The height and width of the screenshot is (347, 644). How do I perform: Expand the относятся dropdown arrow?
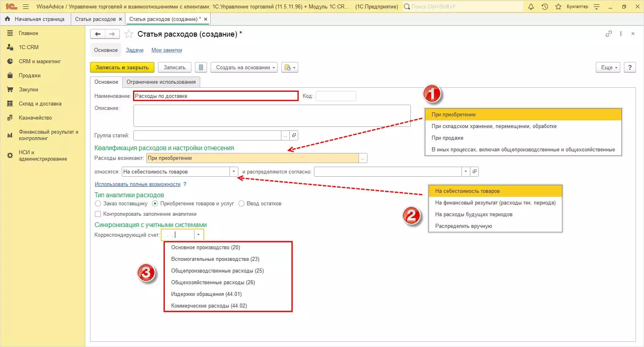[x=234, y=172]
